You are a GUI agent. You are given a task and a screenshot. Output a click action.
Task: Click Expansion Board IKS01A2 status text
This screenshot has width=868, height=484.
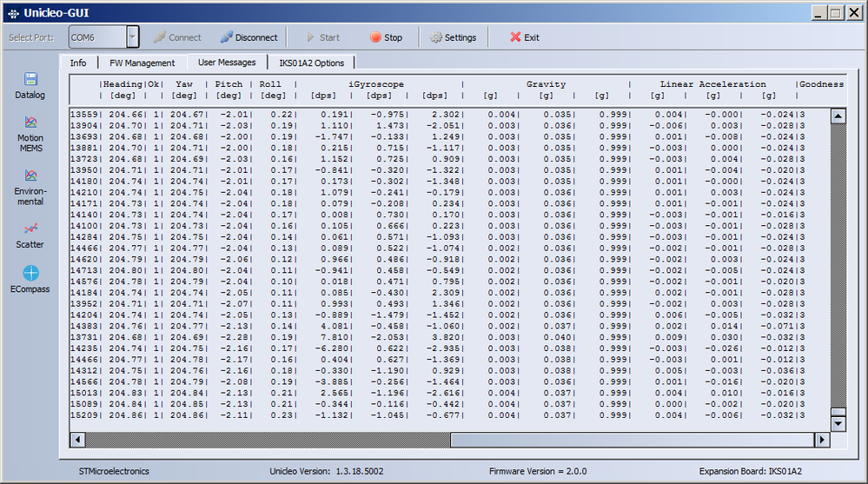750,471
